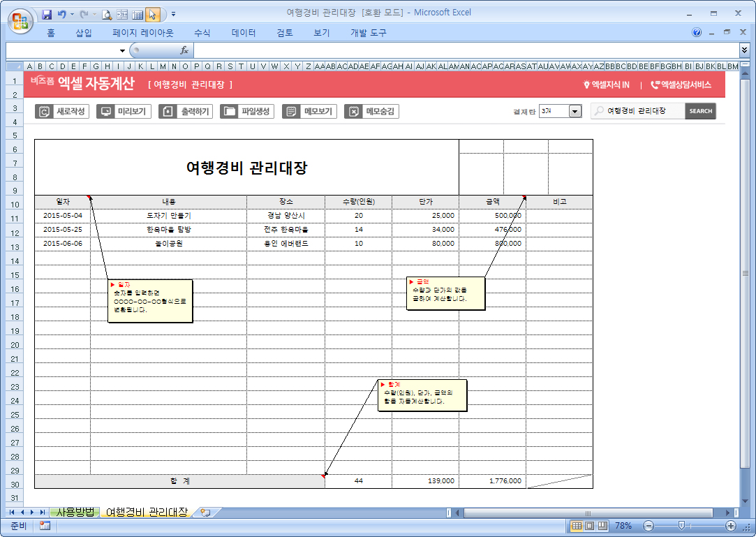Open the 삽입 ribbon tab
The height and width of the screenshot is (537, 756).
(83, 33)
